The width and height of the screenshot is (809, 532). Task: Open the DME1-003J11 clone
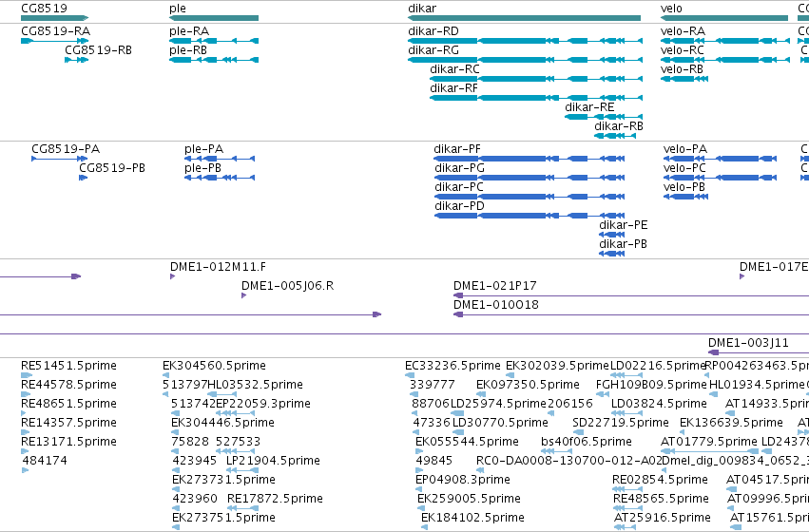point(759,353)
